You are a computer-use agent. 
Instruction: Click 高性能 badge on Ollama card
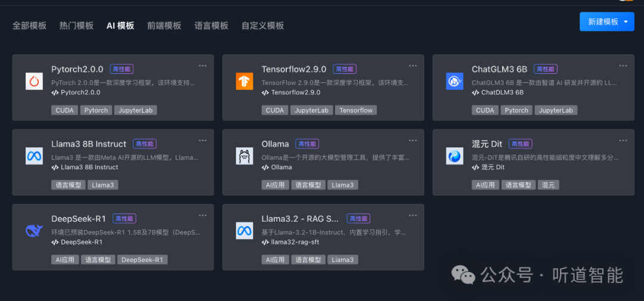pyautogui.click(x=307, y=144)
